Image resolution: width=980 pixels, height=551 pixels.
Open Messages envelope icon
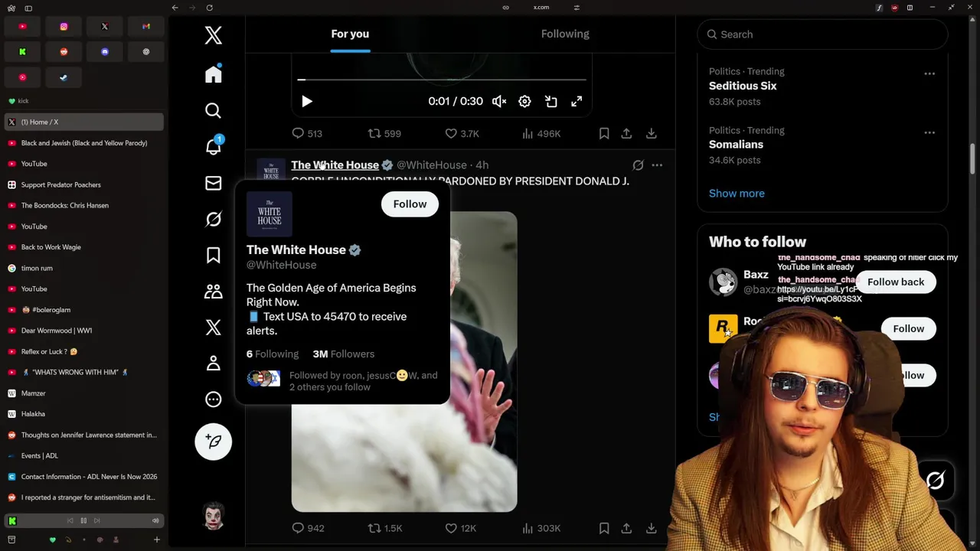tap(214, 183)
